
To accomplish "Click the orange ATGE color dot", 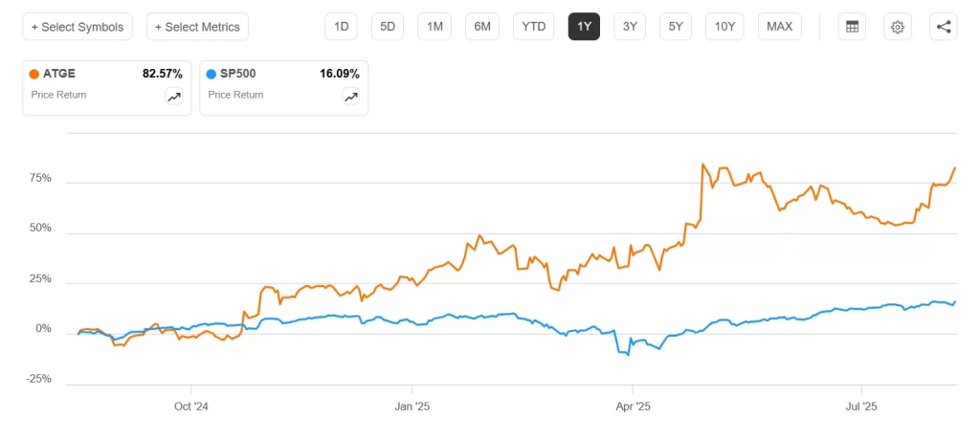I will pyautogui.click(x=34, y=74).
